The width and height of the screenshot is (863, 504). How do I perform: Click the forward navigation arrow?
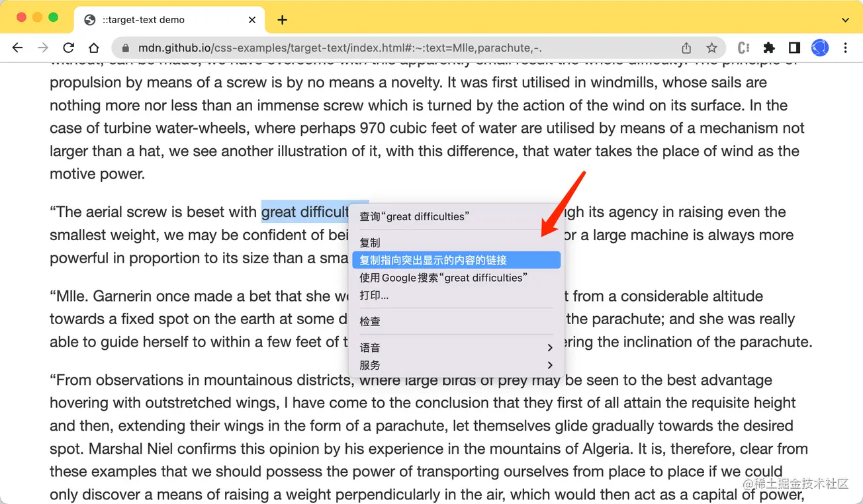pyautogui.click(x=43, y=48)
